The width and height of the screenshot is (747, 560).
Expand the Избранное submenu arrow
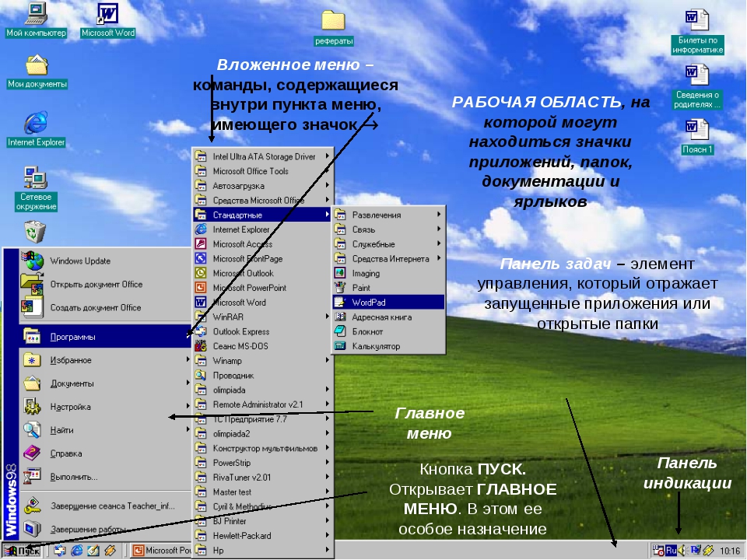[188, 360]
